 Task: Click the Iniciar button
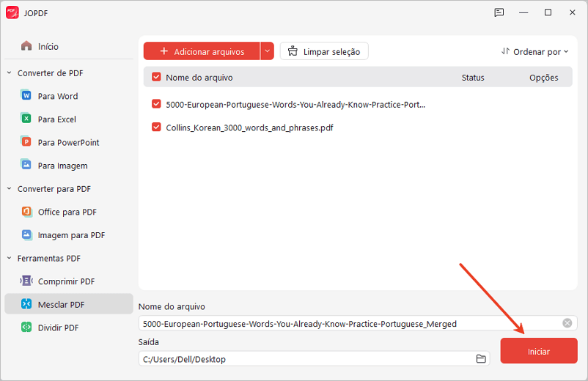tap(538, 351)
